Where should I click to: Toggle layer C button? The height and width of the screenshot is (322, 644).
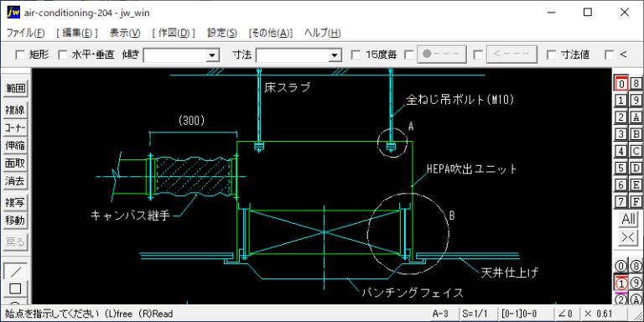coord(636,151)
